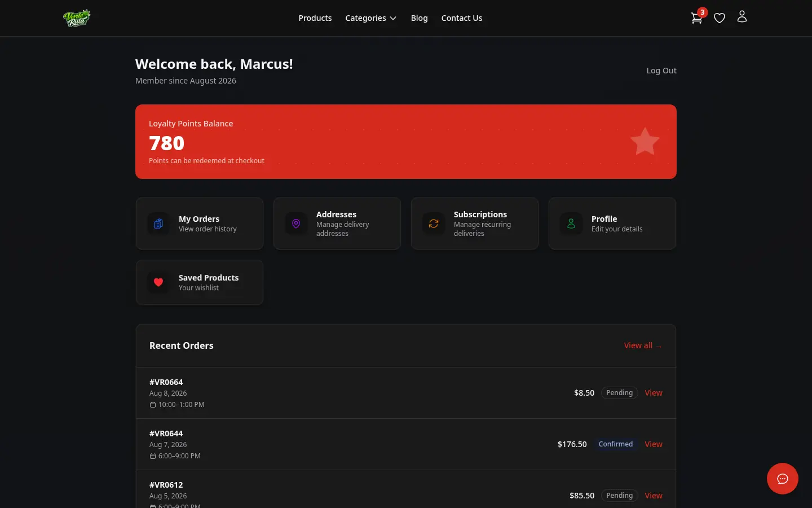Click calendar icon beside 6:00–9:00 PM for #VR0644

click(153, 456)
